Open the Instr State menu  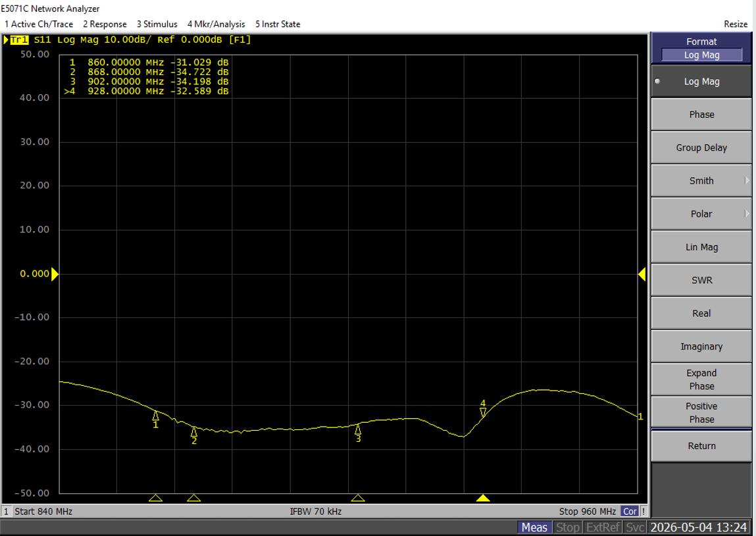pyautogui.click(x=278, y=24)
